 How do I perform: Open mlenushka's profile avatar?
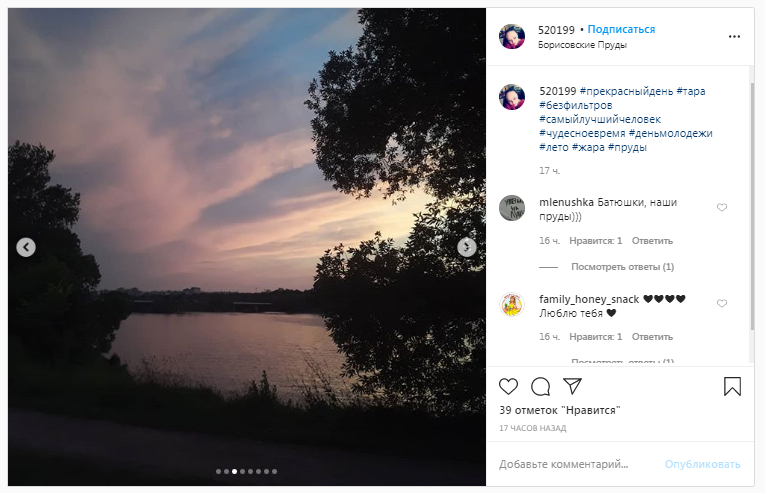(512, 208)
